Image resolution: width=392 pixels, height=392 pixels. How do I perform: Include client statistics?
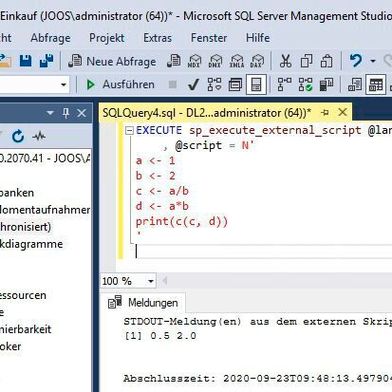(x=326, y=85)
